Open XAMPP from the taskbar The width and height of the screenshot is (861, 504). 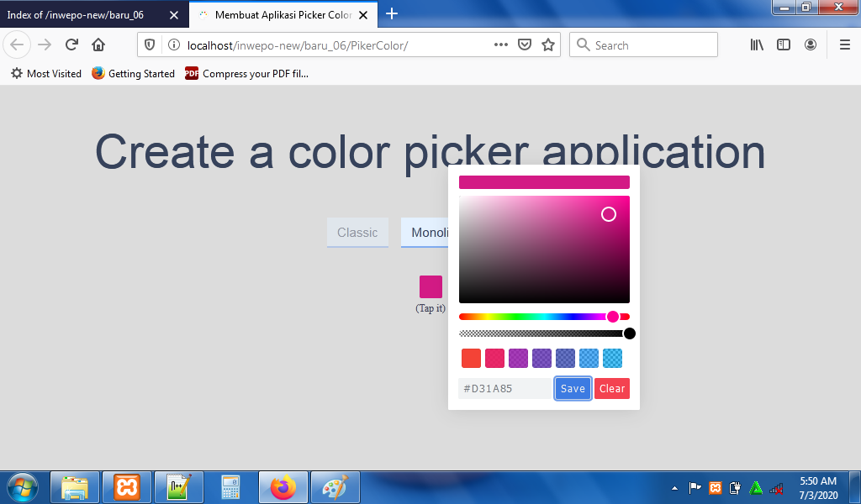click(127, 487)
